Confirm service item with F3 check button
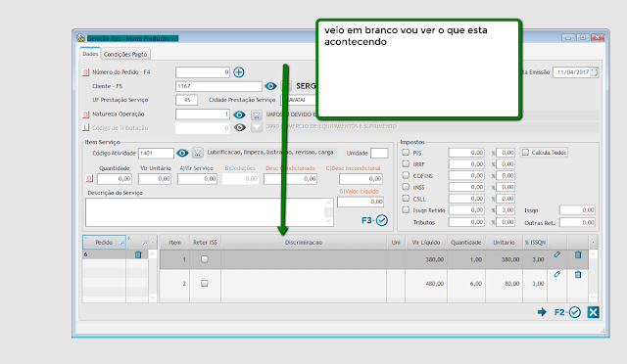Viewport: 627px width, 364px height. coord(374,220)
